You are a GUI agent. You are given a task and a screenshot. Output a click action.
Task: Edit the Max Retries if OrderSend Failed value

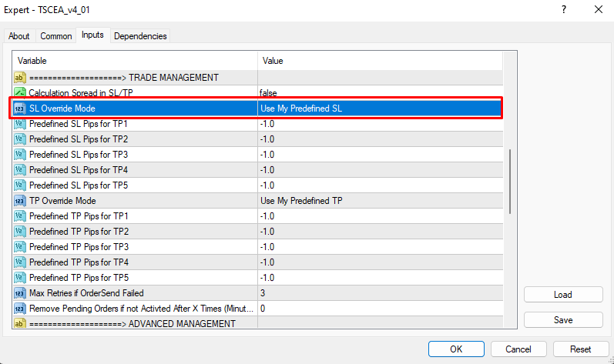pos(377,293)
